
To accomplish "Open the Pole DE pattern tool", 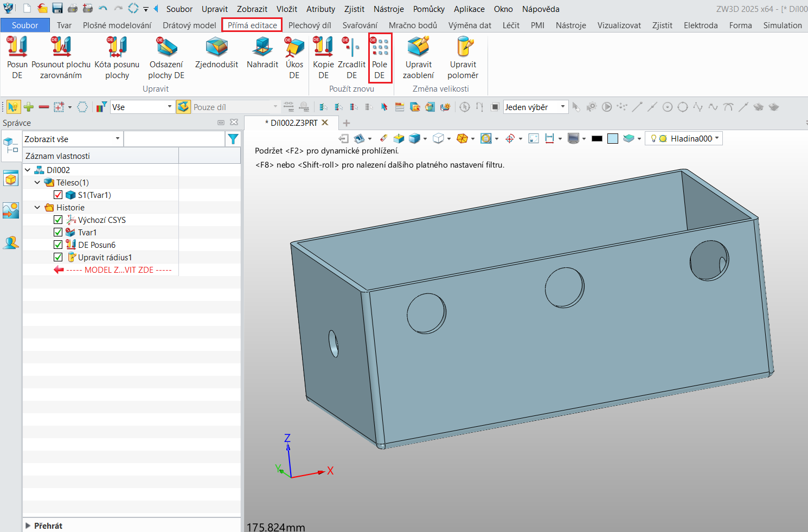I will click(380, 58).
